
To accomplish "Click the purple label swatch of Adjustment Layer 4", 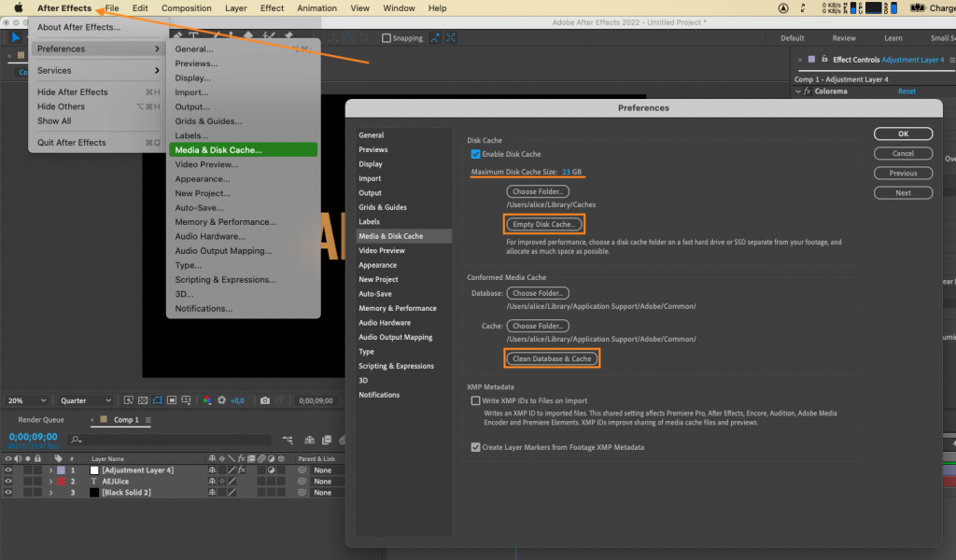I will pyautogui.click(x=61, y=469).
